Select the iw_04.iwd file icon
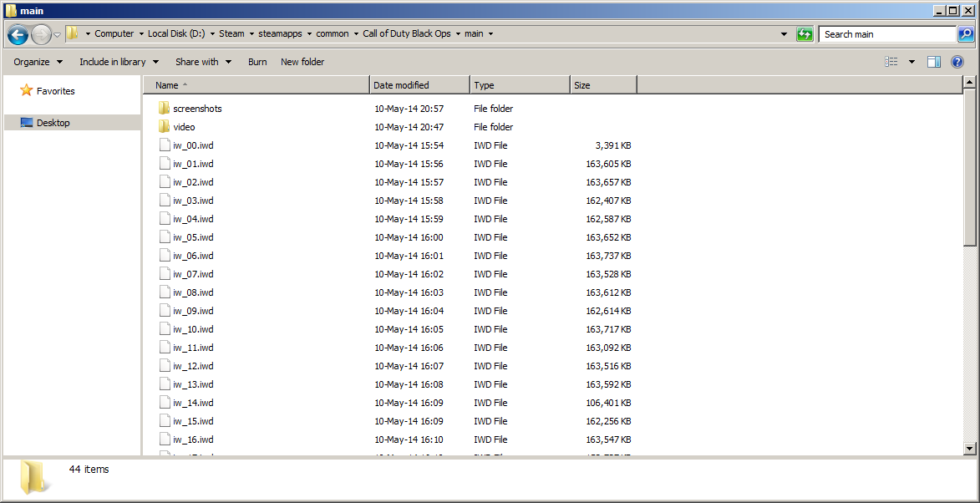 (165, 219)
